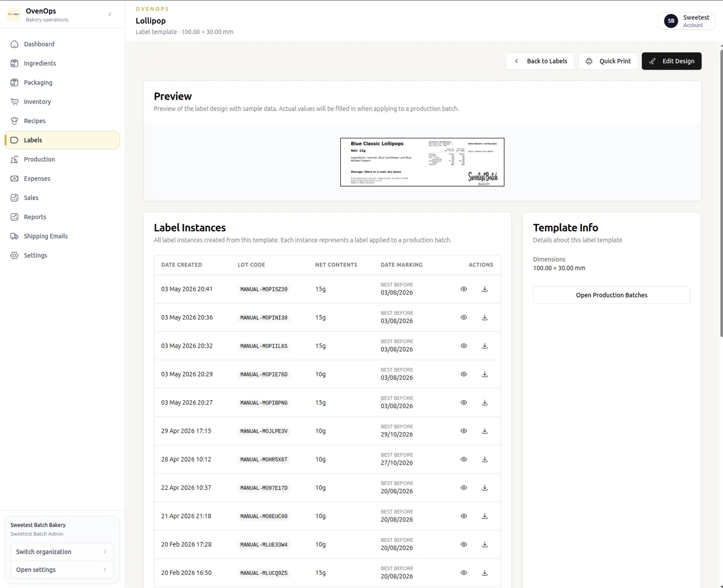Navigate to Inventory
Image resolution: width=723 pixels, height=588 pixels.
tap(62, 102)
